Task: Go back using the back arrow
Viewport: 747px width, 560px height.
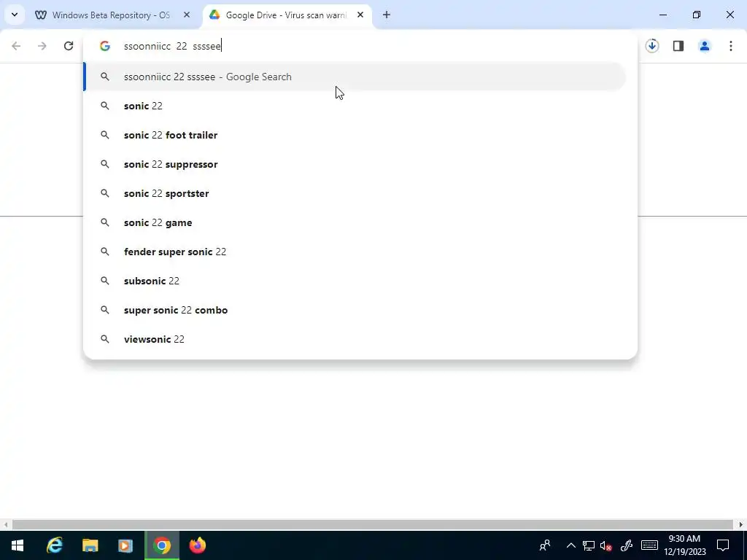Action: pos(16,46)
